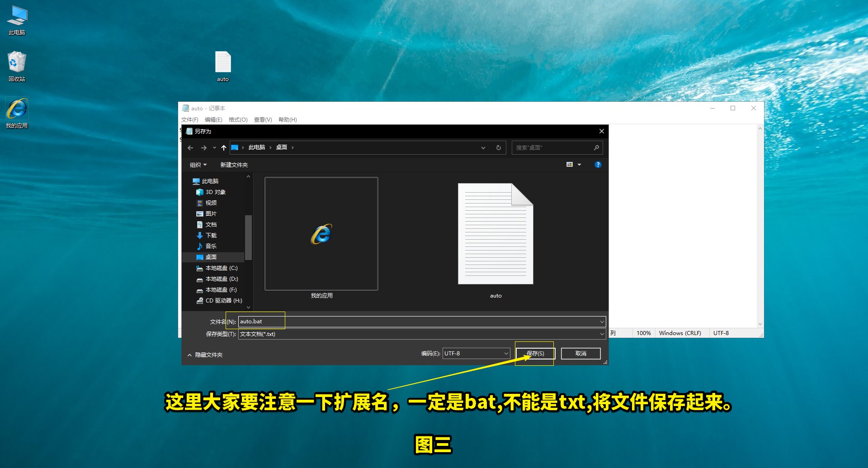Launch 我的应用 Internet Explorer shortcut
868x468 pixels.
pos(17,110)
